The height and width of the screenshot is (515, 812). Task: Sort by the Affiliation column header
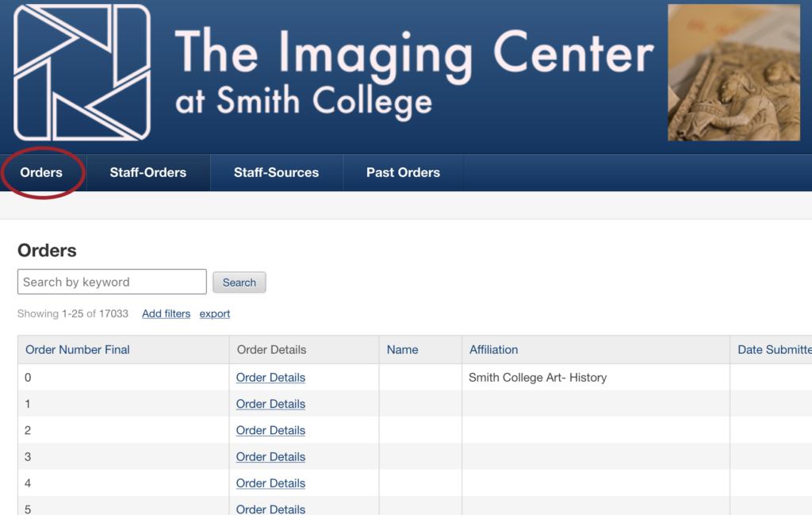click(x=493, y=350)
